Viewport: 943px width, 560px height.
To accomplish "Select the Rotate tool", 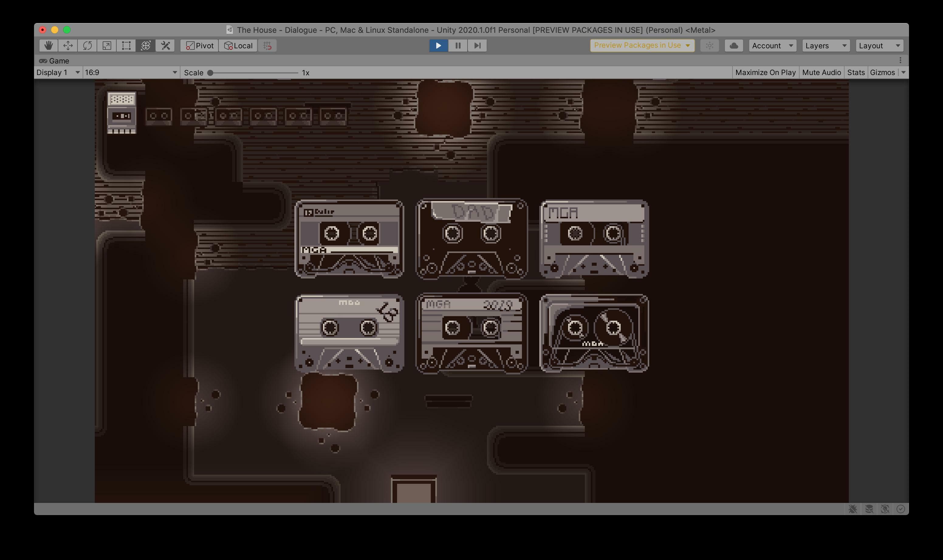I will point(87,46).
